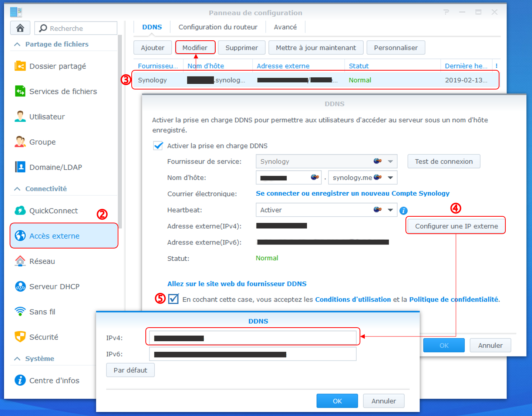
Task: Open the Domaine/LDAP icon
Action: click(20, 167)
